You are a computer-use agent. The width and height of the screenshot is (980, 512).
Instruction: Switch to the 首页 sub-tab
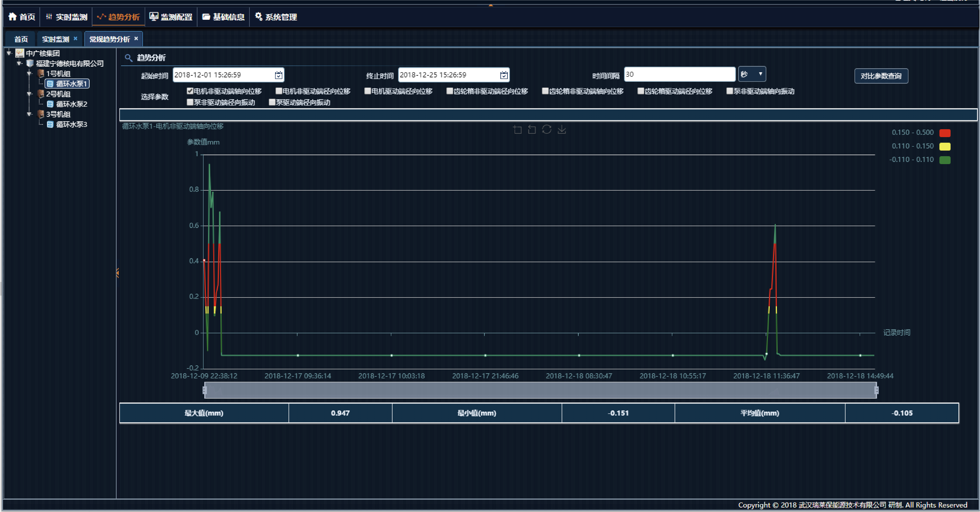[21, 39]
